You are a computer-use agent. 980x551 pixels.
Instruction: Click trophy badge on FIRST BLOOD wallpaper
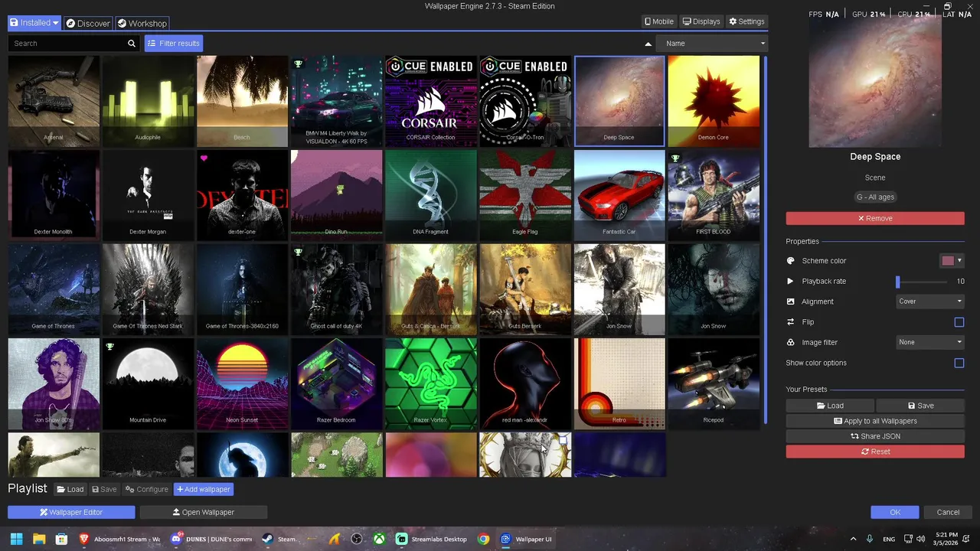(675, 158)
